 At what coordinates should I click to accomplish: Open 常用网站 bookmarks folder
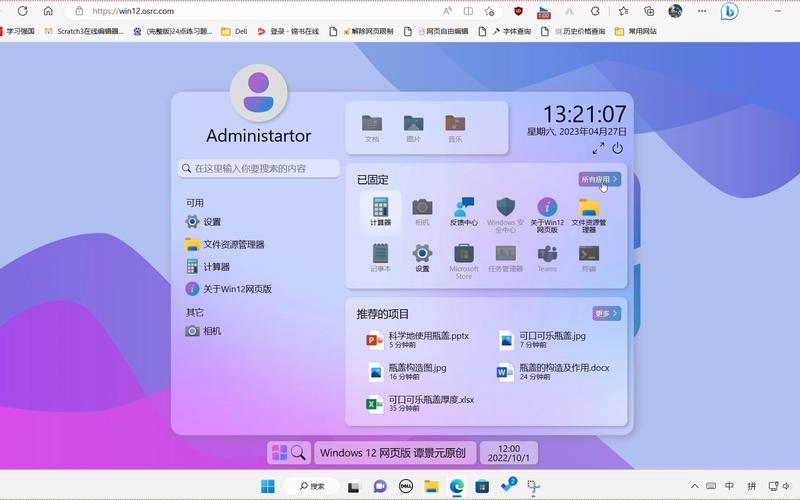[x=636, y=31]
